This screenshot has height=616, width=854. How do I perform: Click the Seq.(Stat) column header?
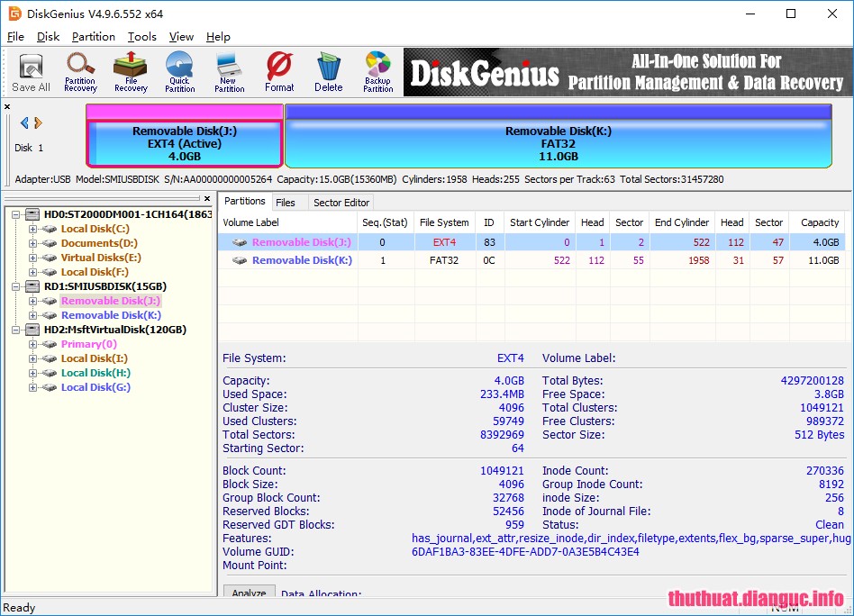[385, 222]
